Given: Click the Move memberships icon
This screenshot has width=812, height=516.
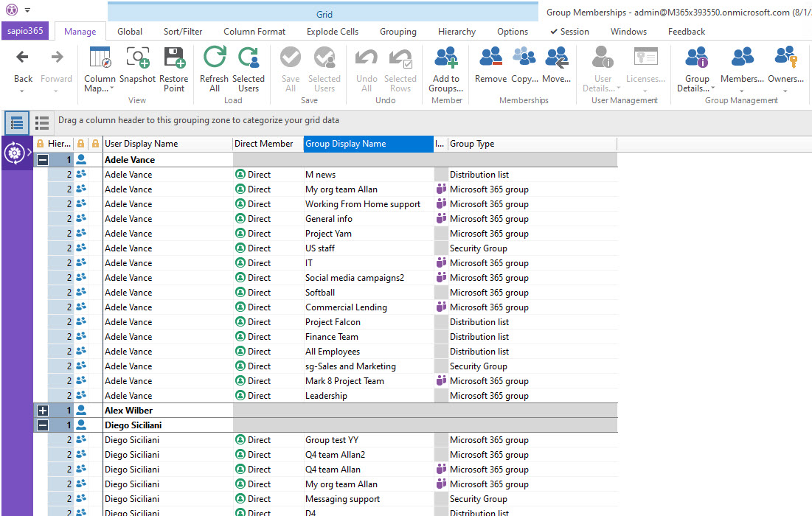Looking at the screenshot, I should tap(556, 58).
